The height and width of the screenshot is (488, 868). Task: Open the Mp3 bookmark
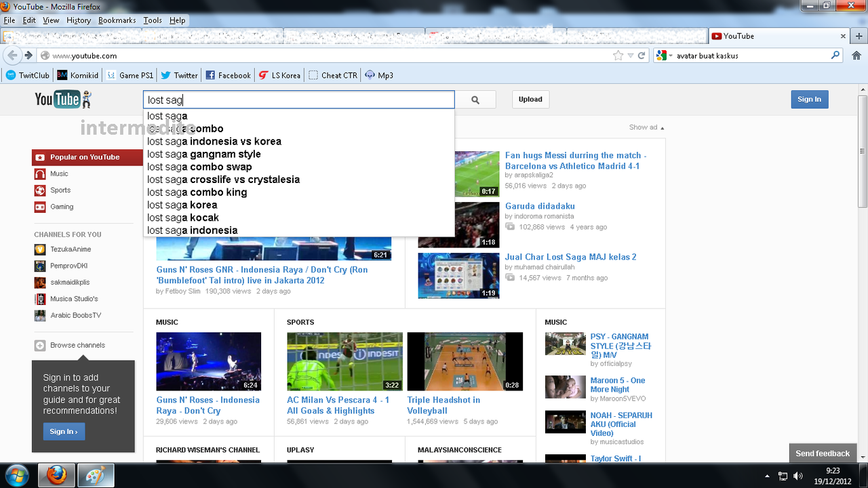379,75
